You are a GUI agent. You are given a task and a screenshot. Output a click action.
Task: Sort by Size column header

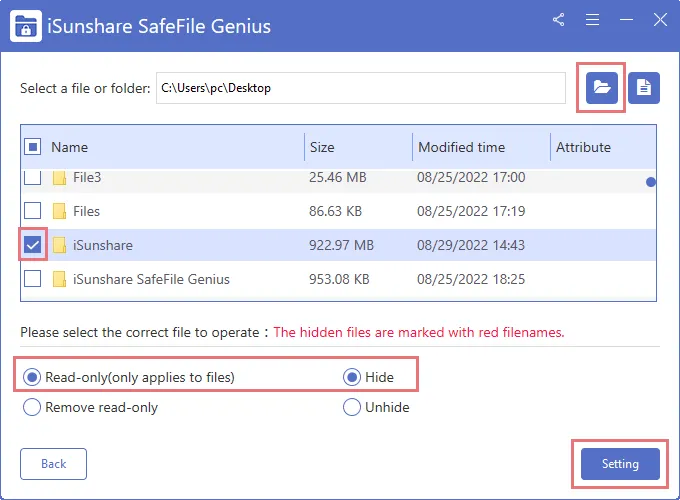click(x=322, y=147)
